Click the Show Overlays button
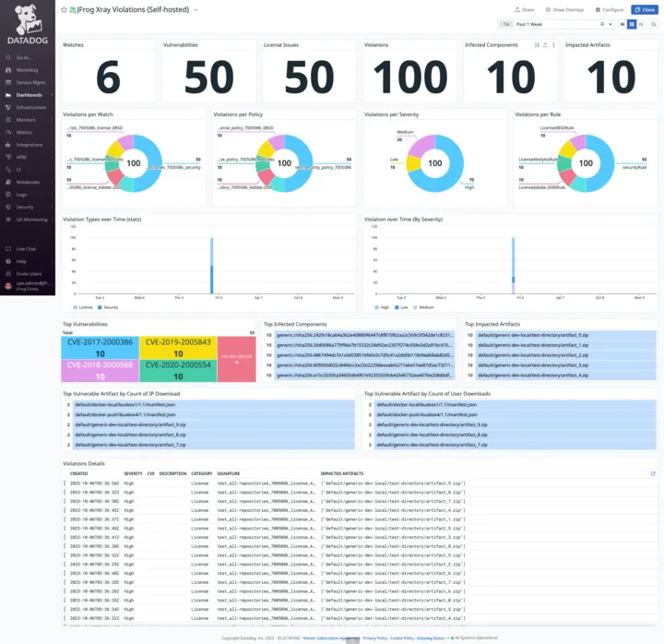Image resolution: width=664 pixels, height=644 pixels. click(x=564, y=10)
